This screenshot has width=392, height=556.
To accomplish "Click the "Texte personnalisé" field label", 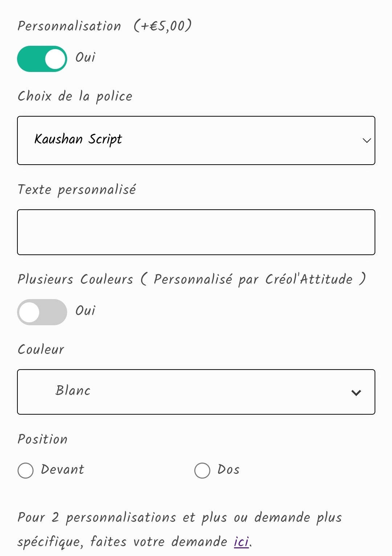I will [77, 190].
